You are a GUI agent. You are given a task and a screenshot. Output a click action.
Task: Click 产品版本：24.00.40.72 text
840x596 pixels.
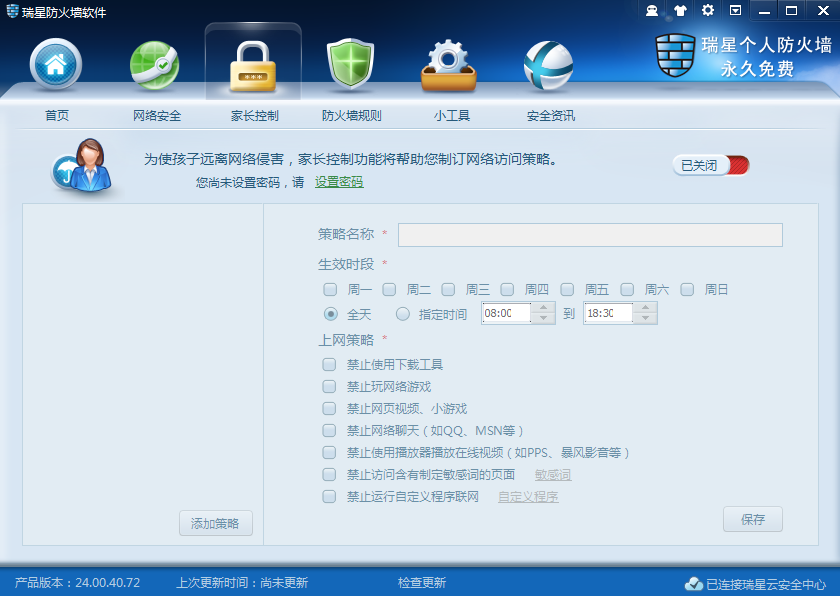(x=78, y=583)
